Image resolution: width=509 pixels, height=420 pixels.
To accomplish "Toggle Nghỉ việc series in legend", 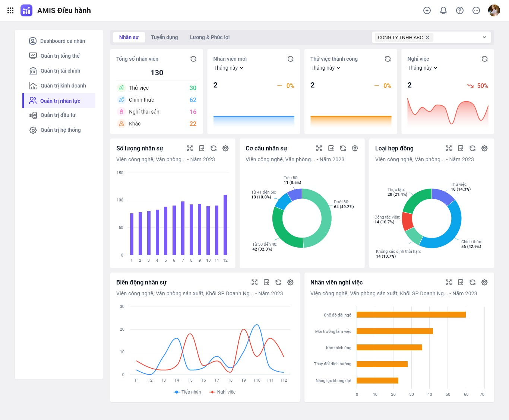I will click(222, 392).
